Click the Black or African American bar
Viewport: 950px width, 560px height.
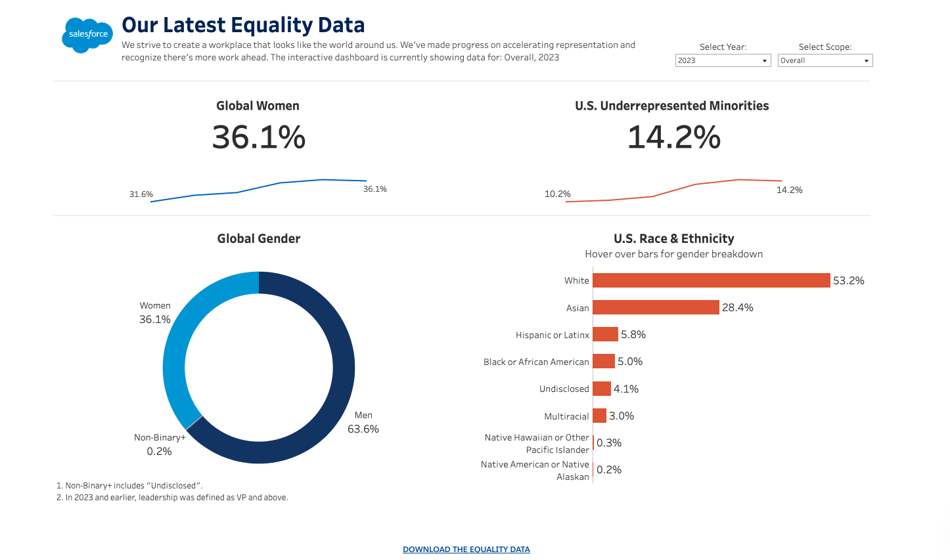[603, 361]
